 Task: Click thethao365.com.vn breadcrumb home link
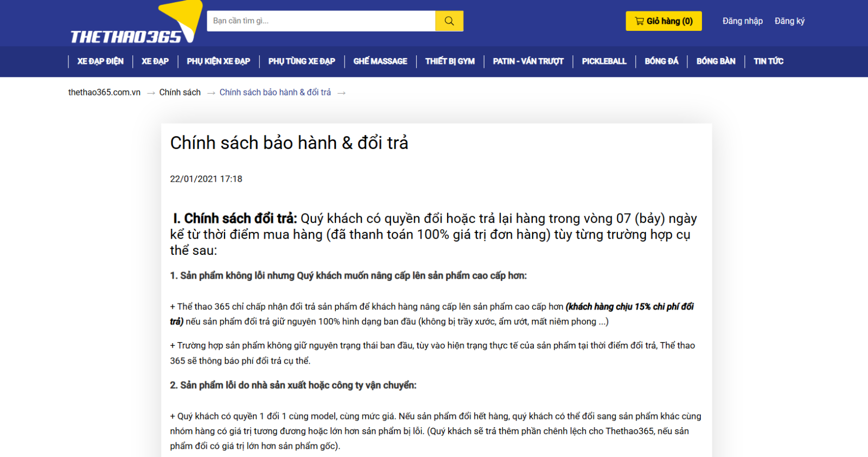(104, 93)
